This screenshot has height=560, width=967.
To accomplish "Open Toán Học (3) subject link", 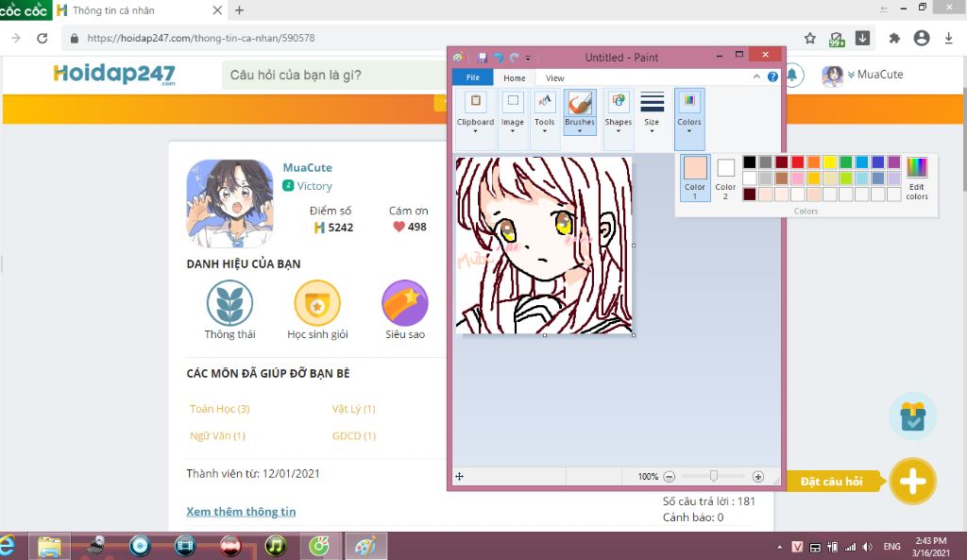I will point(219,409).
